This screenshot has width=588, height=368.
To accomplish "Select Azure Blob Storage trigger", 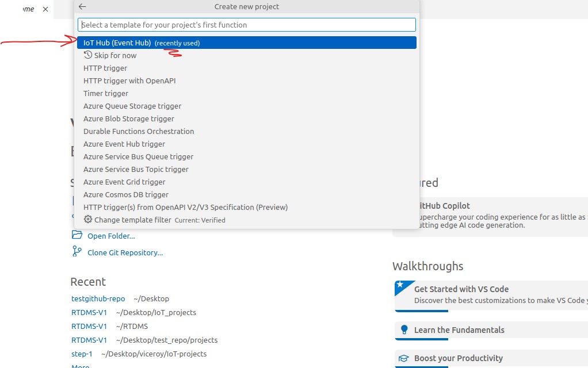I will [x=247, y=119].
